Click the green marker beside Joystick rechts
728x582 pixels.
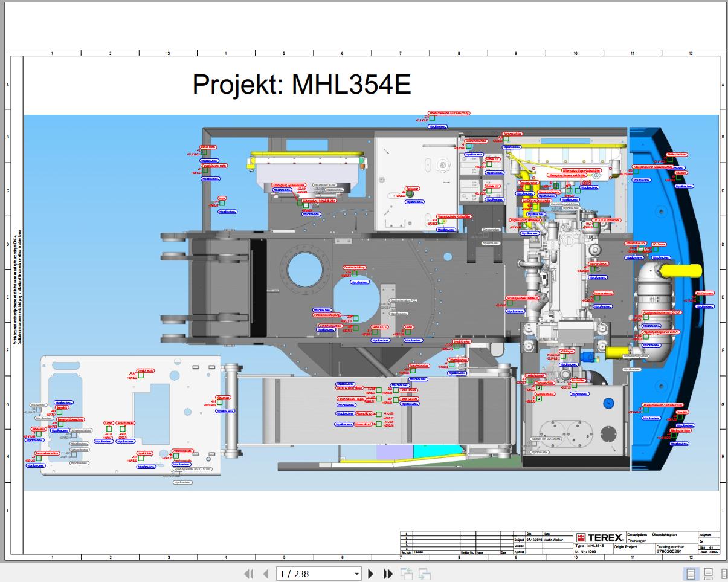click(141, 375)
